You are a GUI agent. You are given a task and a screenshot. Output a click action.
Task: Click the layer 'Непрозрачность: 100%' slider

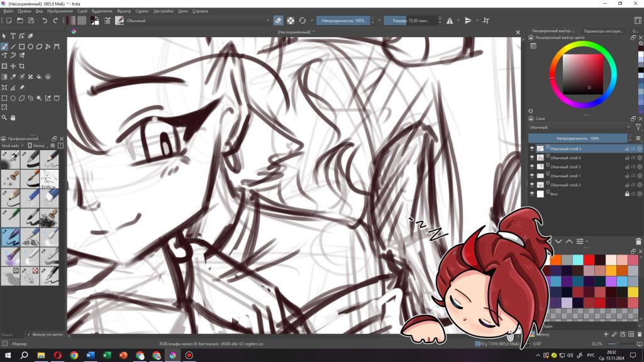(x=577, y=138)
